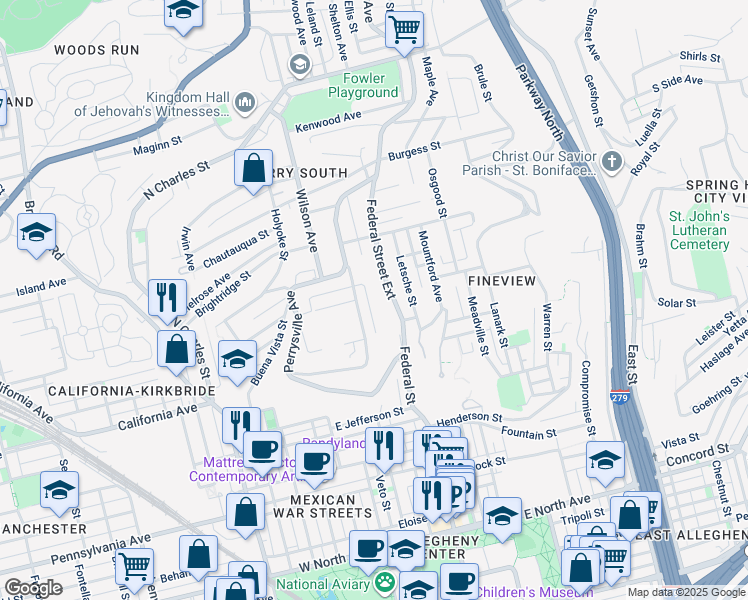Open the Children's Museum label

coord(535,592)
